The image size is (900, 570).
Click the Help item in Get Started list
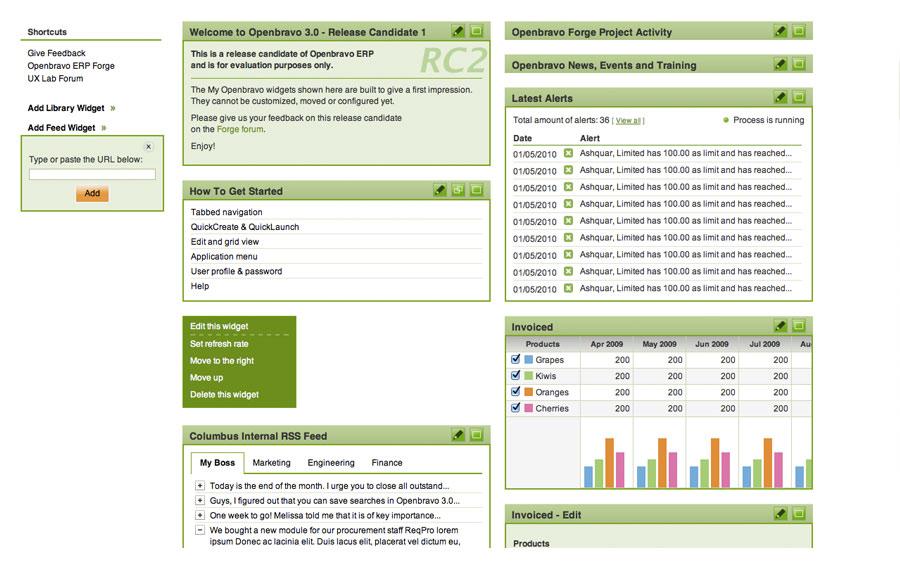click(x=200, y=286)
